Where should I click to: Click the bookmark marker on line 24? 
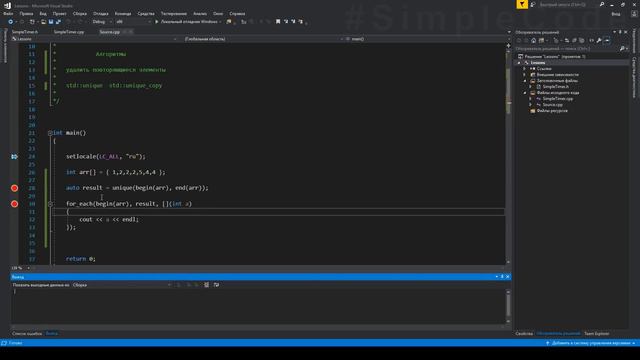pos(14,156)
